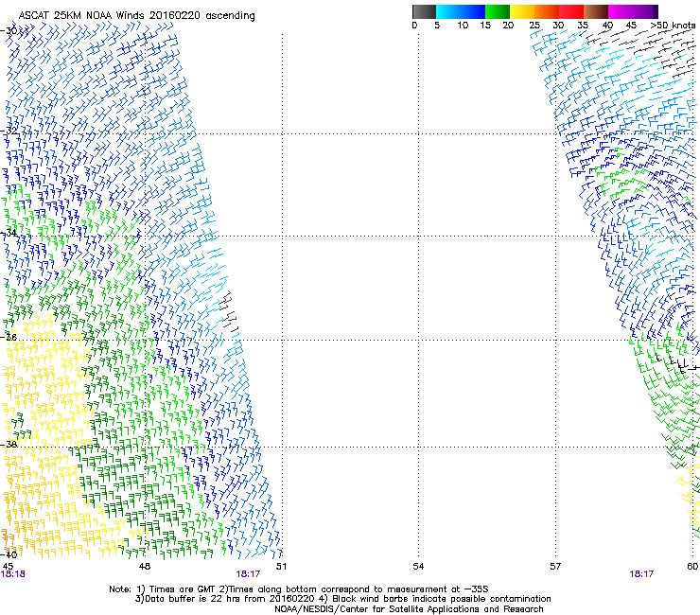Screen dimensions: 700x615
Task: Click note '4) Black wind barbs indicate possible contamination'
Action: click(435, 599)
